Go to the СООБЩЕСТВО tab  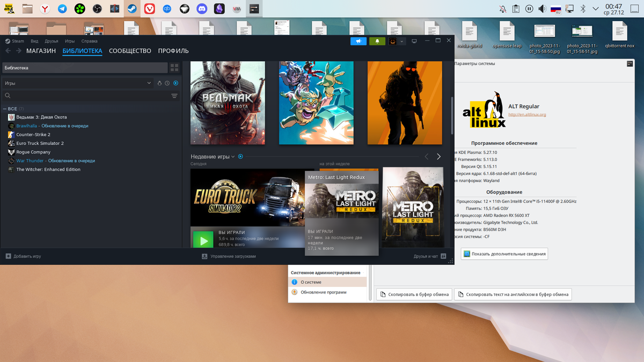[x=130, y=51]
